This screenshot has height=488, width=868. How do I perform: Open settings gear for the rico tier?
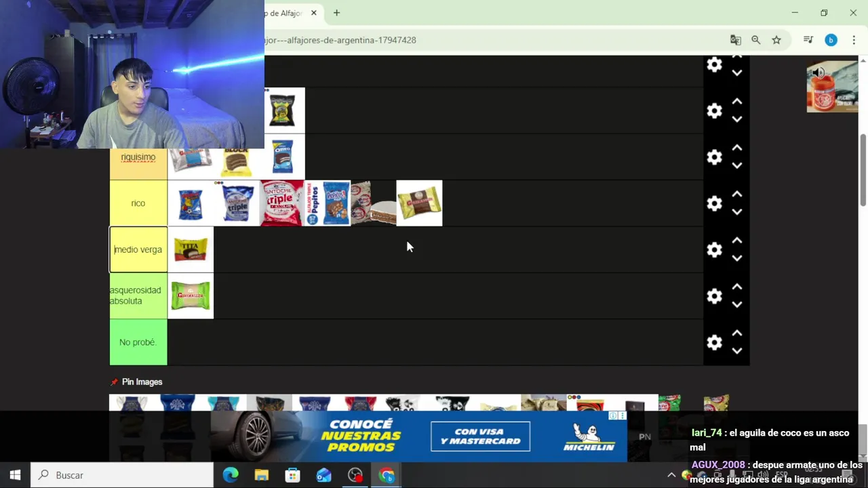point(714,203)
